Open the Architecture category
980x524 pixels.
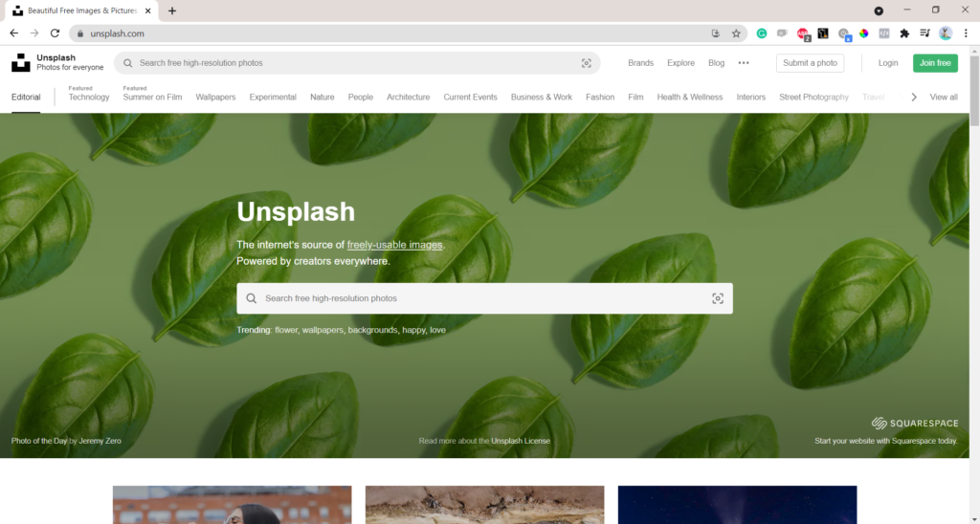408,98
